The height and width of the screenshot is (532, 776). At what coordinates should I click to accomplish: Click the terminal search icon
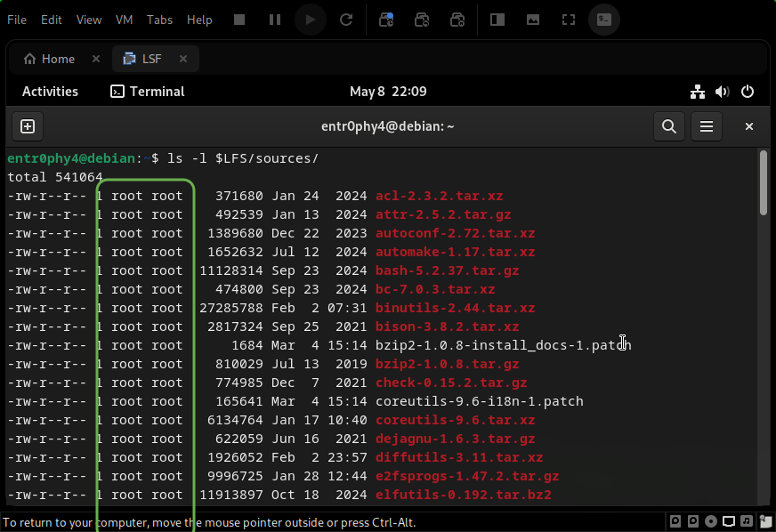[x=669, y=126]
